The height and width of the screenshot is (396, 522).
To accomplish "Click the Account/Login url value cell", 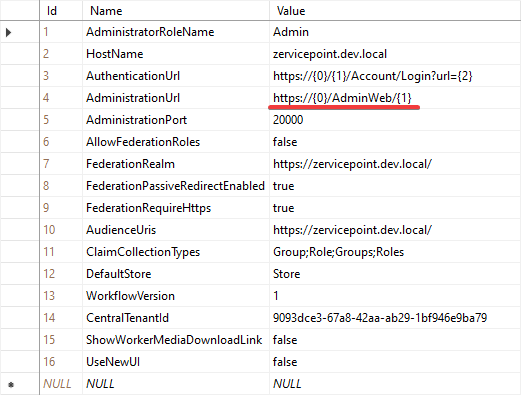I will (x=395, y=76).
